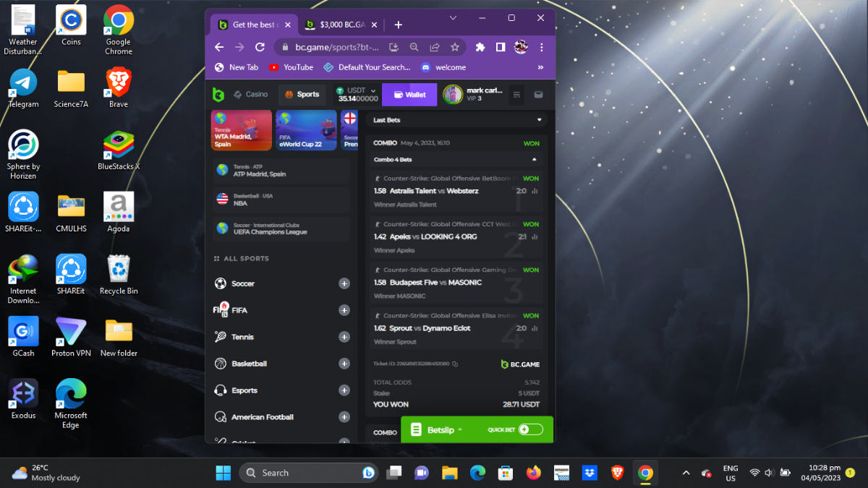
Task: Click the purple Wallet button
Action: click(409, 95)
